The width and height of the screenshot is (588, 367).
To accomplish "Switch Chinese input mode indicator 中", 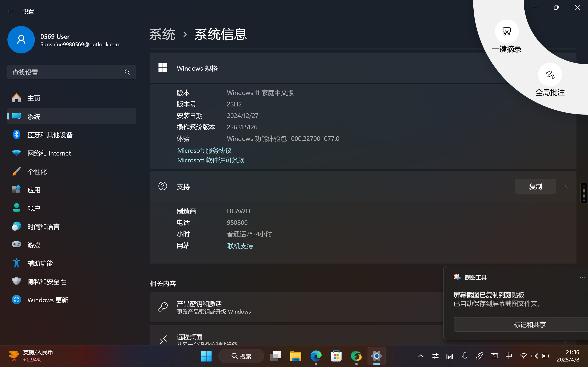I will point(509,356).
